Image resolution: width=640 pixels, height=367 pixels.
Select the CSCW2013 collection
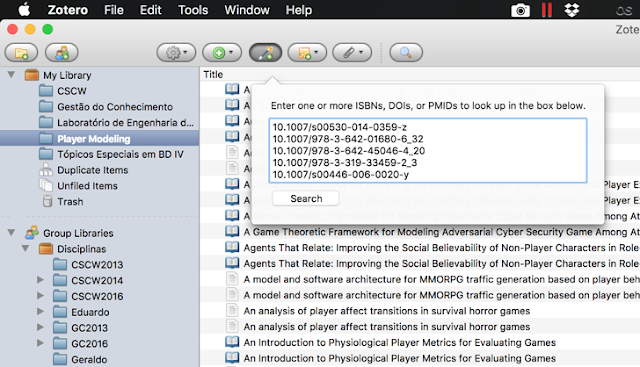click(97, 265)
